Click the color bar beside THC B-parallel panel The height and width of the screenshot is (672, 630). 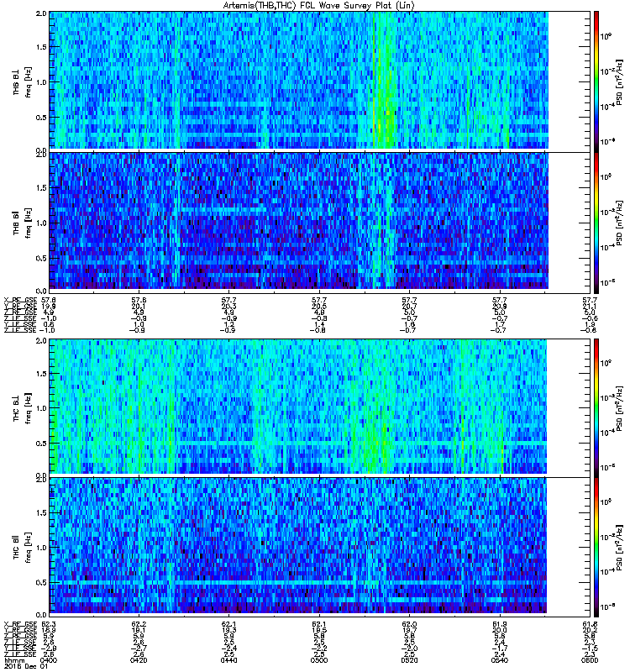click(596, 548)
